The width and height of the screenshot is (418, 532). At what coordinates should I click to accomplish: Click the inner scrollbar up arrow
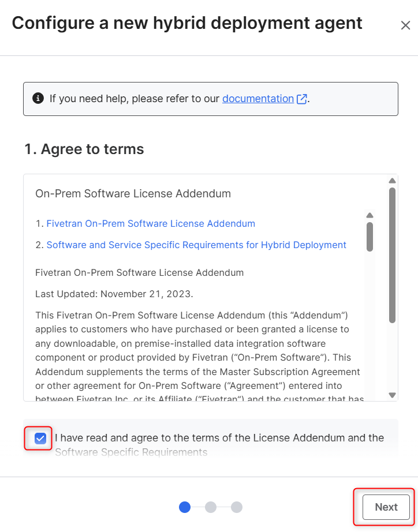pos(370,215)
